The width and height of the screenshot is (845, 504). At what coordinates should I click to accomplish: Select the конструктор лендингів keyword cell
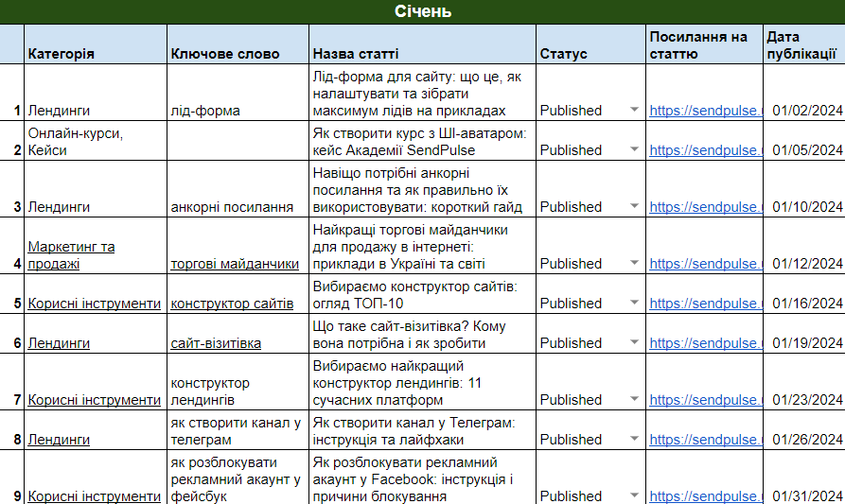click(238, 382)
